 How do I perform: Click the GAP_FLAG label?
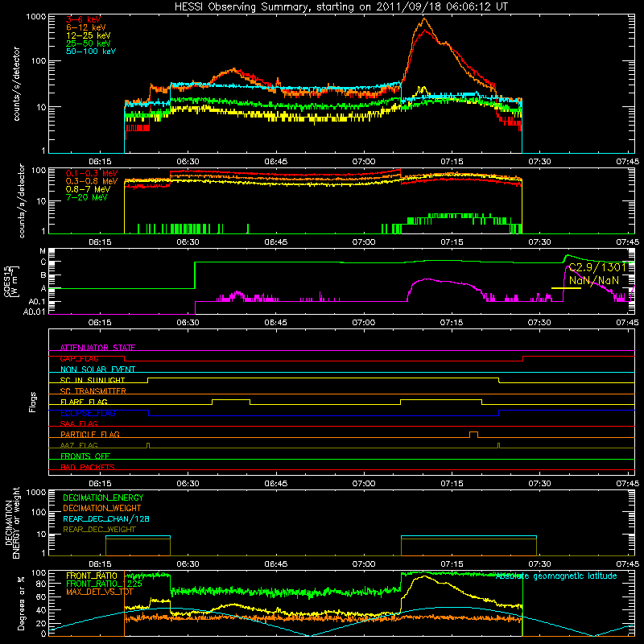(79, 358)
